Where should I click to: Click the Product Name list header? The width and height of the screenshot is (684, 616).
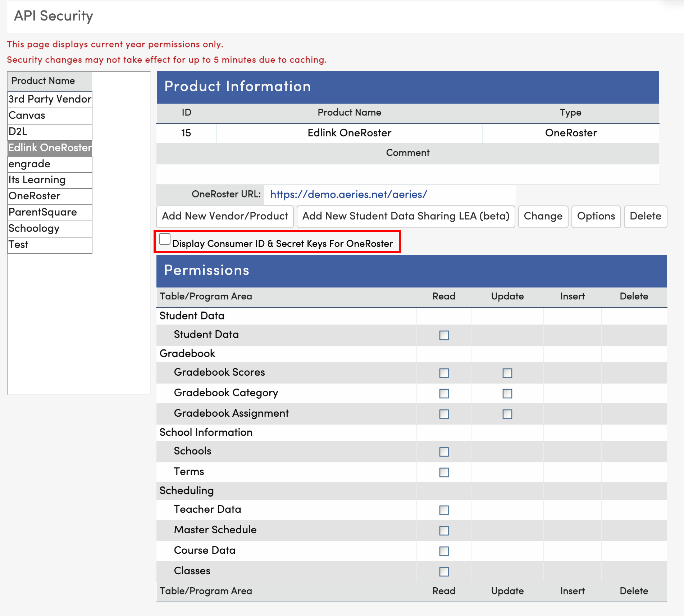coord(50,81)
